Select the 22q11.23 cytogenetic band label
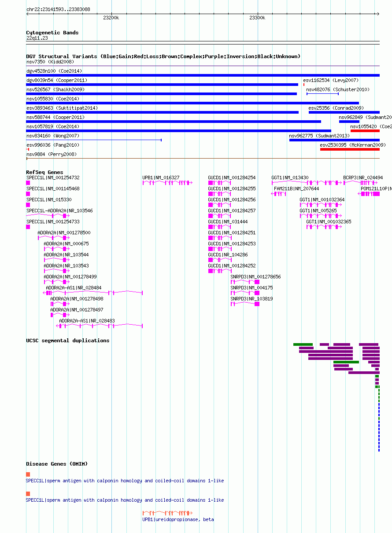The height and width of the screenshot is (533, 392). tap(37, 38)
